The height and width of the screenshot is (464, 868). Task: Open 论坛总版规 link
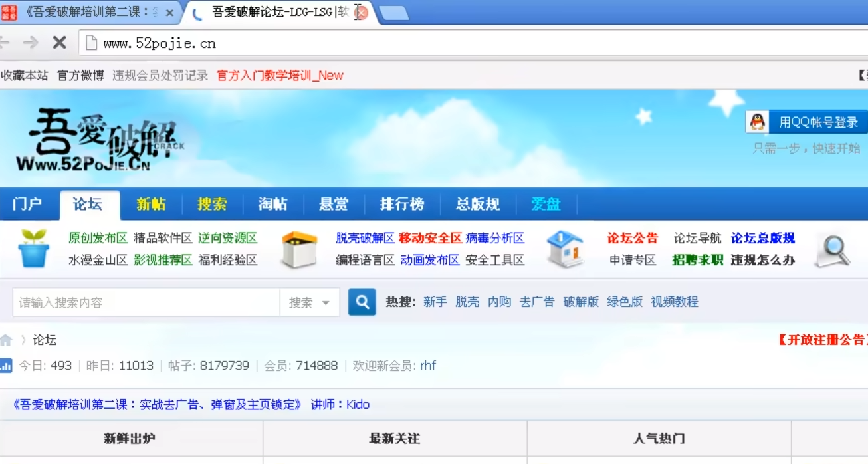763,238
